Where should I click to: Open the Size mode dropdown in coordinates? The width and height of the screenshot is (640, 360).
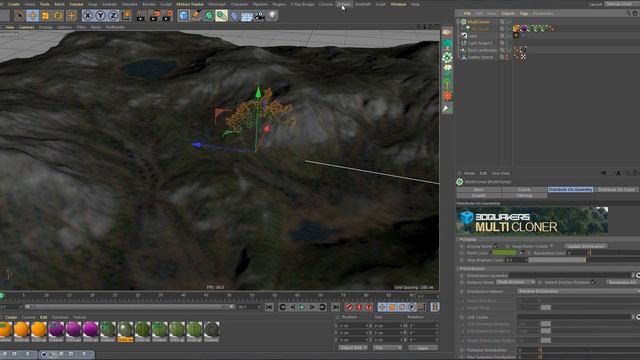point(387,348)
